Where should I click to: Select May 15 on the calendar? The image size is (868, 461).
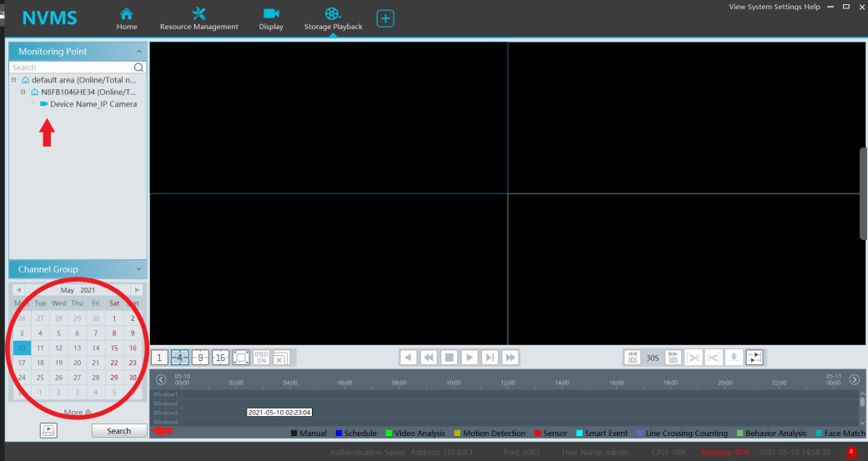(x=114, y=348)
